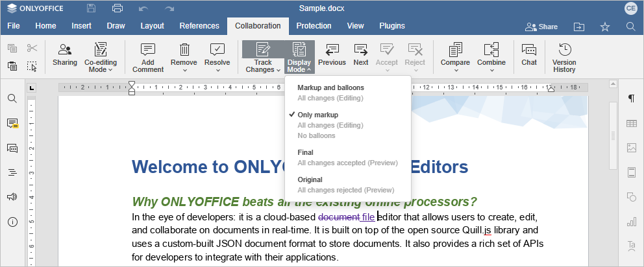This screenshot has height=267, width=644.
Task: Click the Print icon in title bar
Action: tap(118, 8)
